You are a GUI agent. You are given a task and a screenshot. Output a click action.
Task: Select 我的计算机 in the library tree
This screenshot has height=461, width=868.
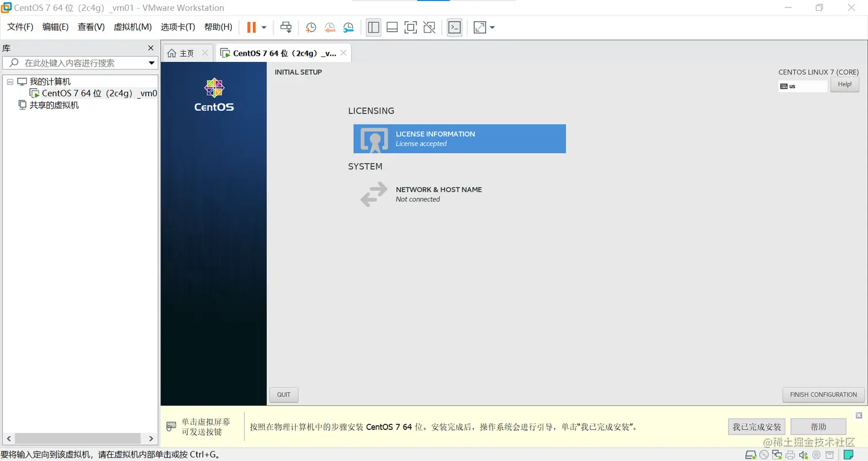pyautogui.click(x=50, y=82)
